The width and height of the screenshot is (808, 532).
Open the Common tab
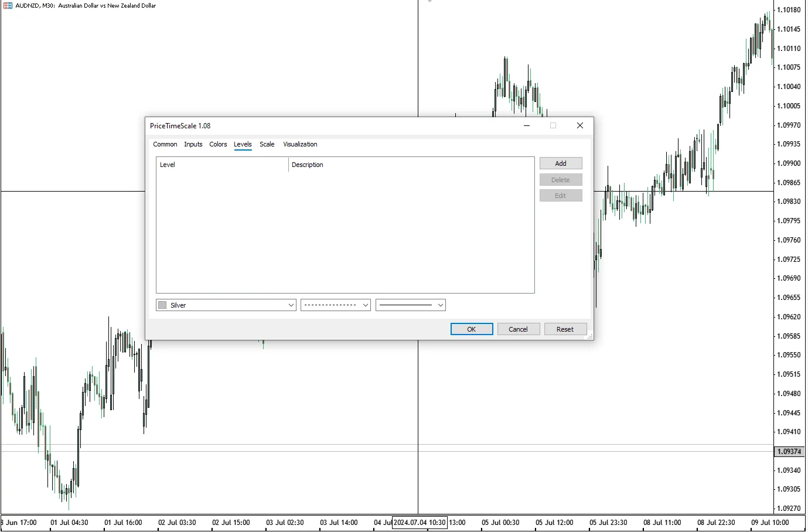(165, 144)
